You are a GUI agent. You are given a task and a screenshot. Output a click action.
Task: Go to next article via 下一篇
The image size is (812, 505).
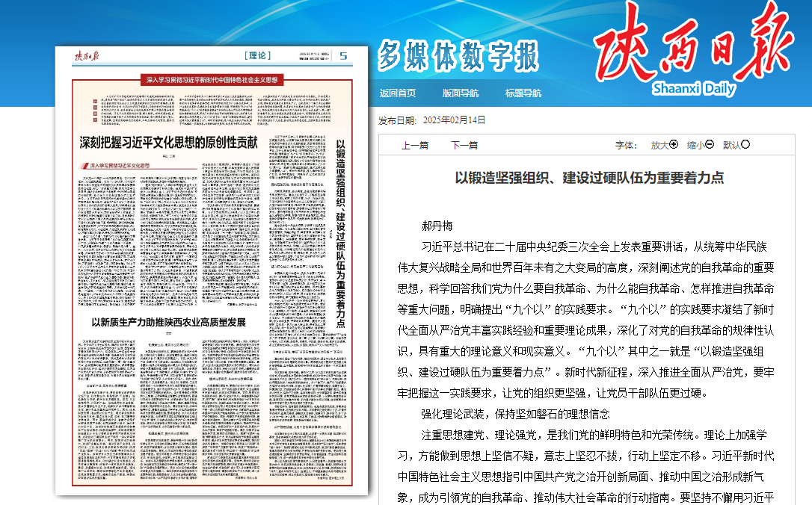464,146
